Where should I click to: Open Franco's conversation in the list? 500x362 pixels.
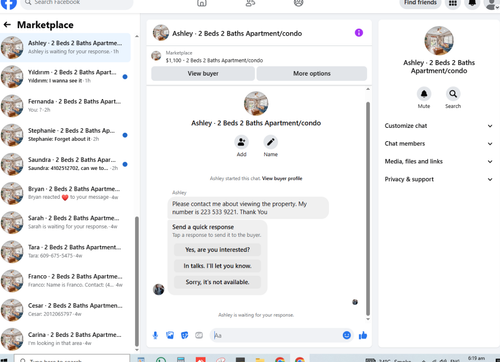pos(65,280)
